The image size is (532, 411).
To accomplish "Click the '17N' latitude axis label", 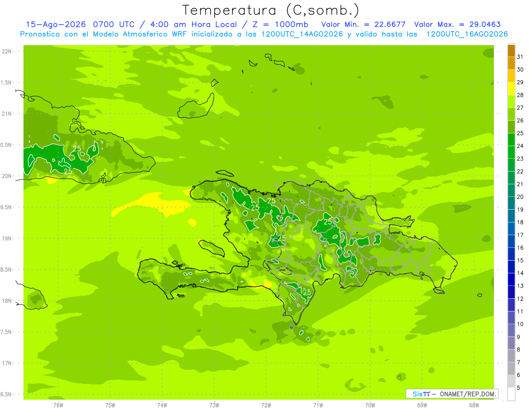I will [7, 363].
